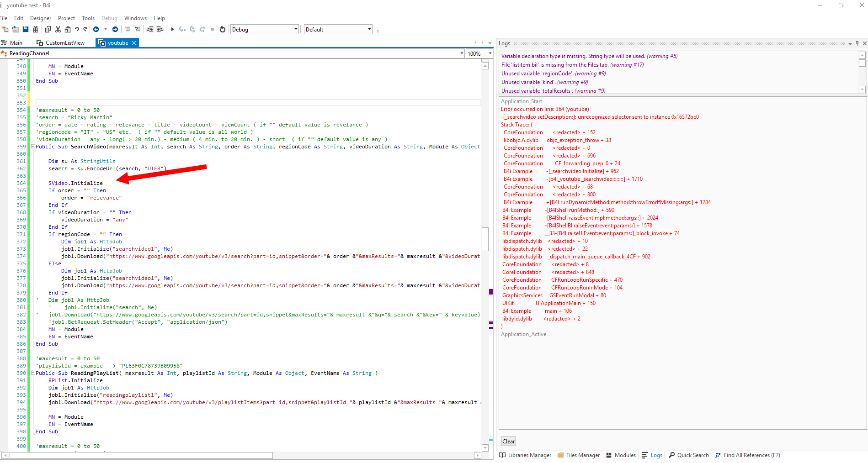Click the Cut scissors icon

(x=58, y=29)
